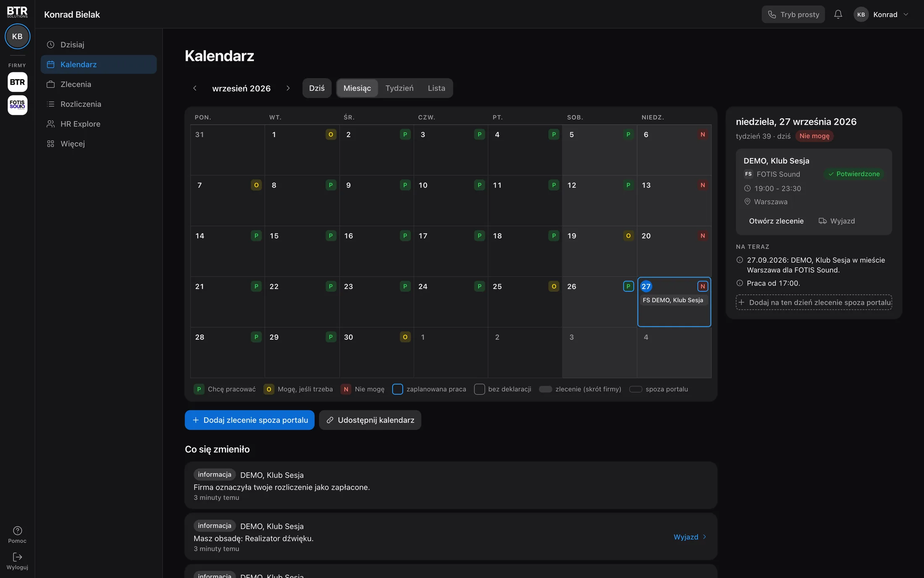The image size is (924, 578).
Task: Go to previous month arrow
Action: coord(195,88)
